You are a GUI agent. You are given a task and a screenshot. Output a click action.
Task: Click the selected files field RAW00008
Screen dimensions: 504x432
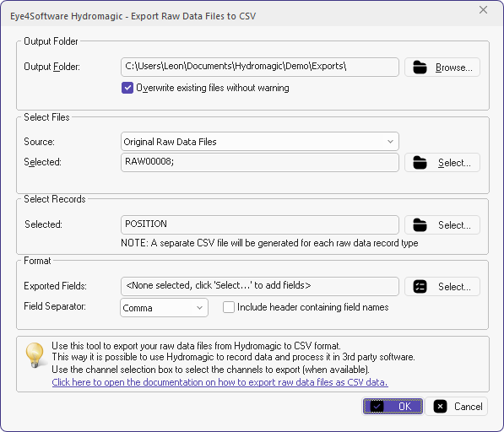[260, 162]
